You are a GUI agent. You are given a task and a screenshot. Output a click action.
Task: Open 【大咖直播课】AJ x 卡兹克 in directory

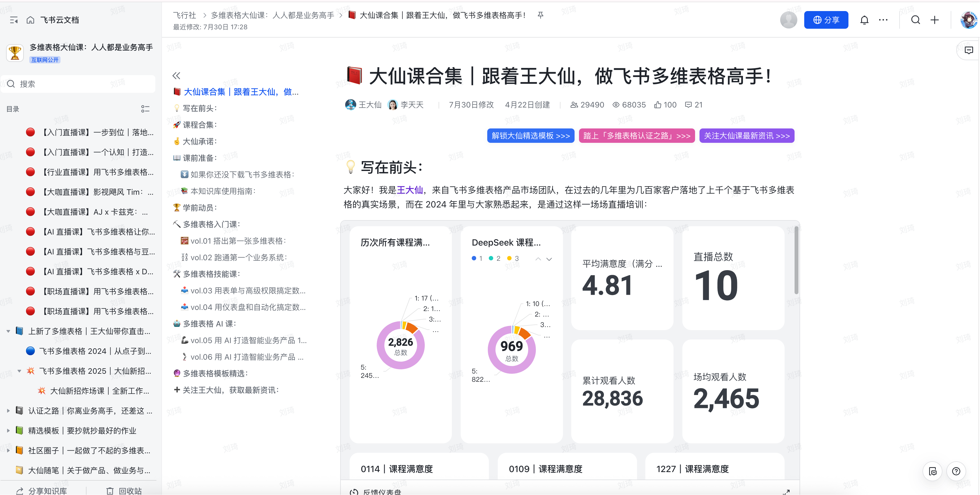click(95, 212)
